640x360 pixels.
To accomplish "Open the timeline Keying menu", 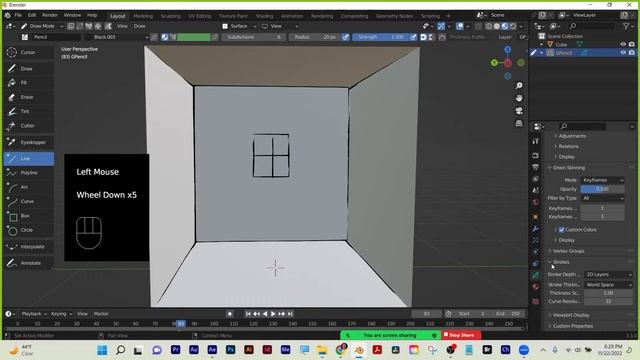I will 61,314.
